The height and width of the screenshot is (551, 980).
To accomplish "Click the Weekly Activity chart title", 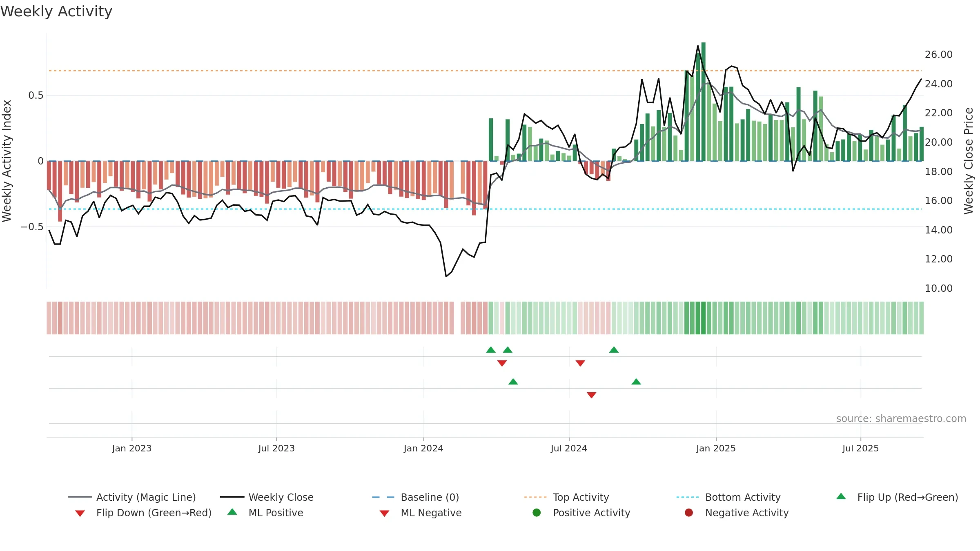I will 56,11.
